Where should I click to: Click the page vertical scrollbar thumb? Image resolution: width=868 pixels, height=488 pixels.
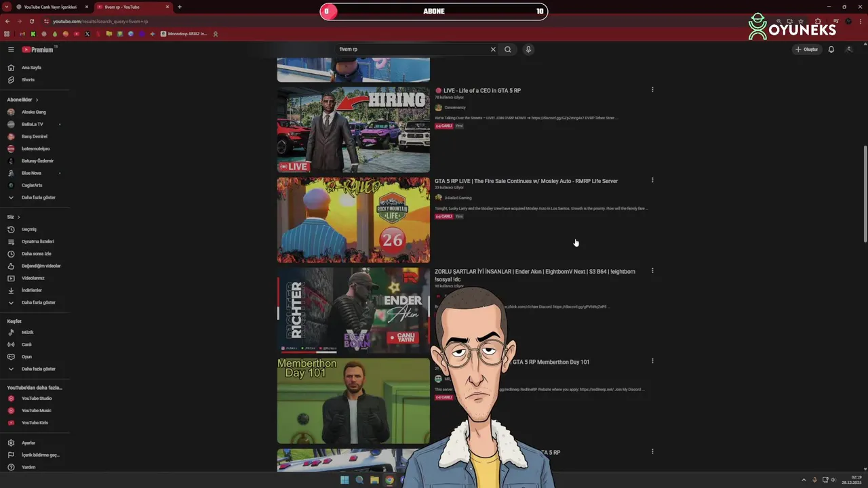[x=865, y=193]
